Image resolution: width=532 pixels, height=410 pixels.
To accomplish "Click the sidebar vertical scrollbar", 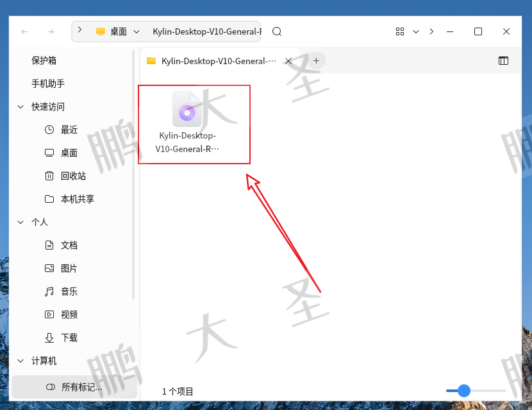I will [x=133, y=175].
